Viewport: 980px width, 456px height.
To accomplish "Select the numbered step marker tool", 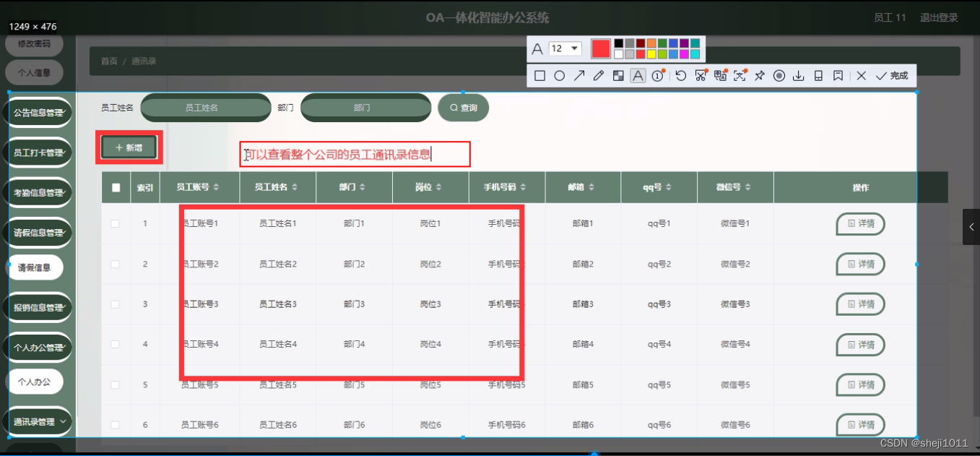I will pyautogui.click(x=656, y=75).
